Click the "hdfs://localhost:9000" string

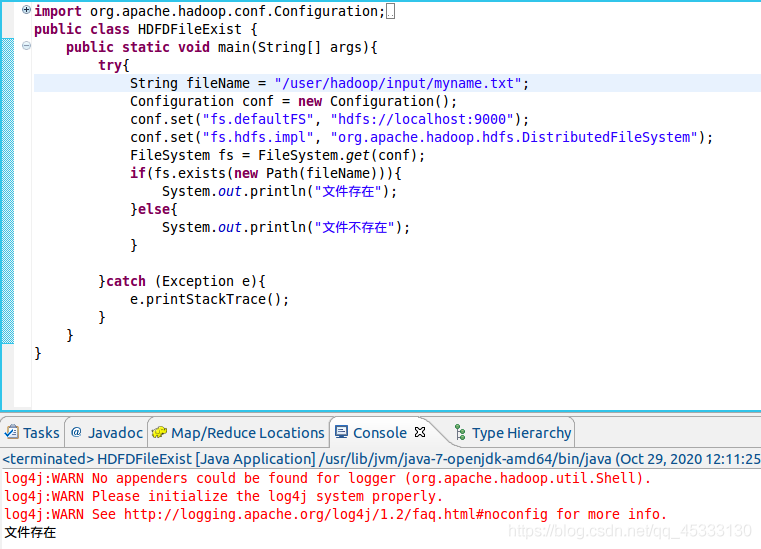pos(422,119)
